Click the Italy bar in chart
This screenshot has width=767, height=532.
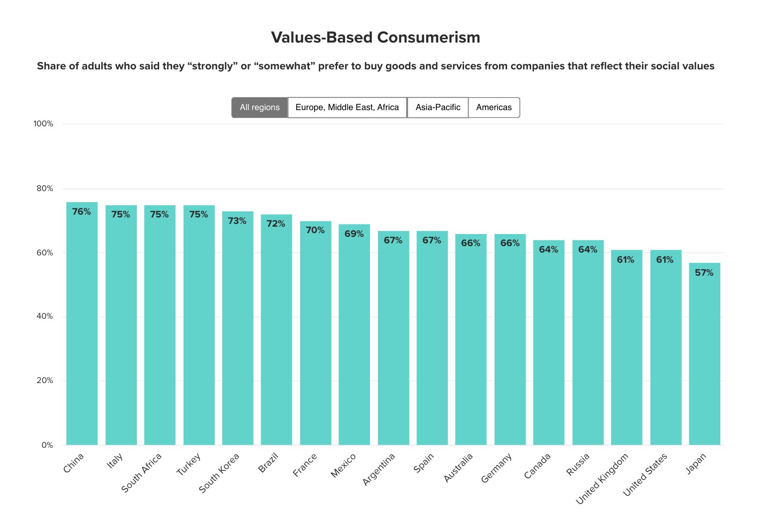[x=121, y=324]
